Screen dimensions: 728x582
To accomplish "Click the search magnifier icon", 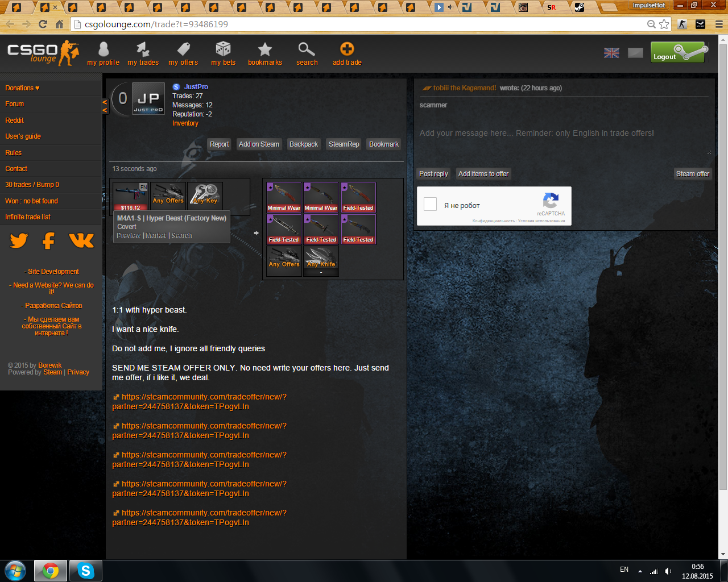I will (x=307, y=50).
